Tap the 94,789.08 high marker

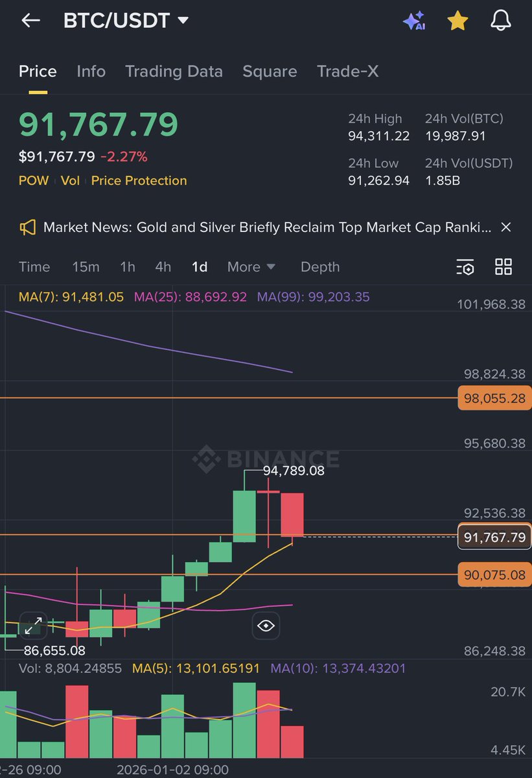tap(294, 471)
